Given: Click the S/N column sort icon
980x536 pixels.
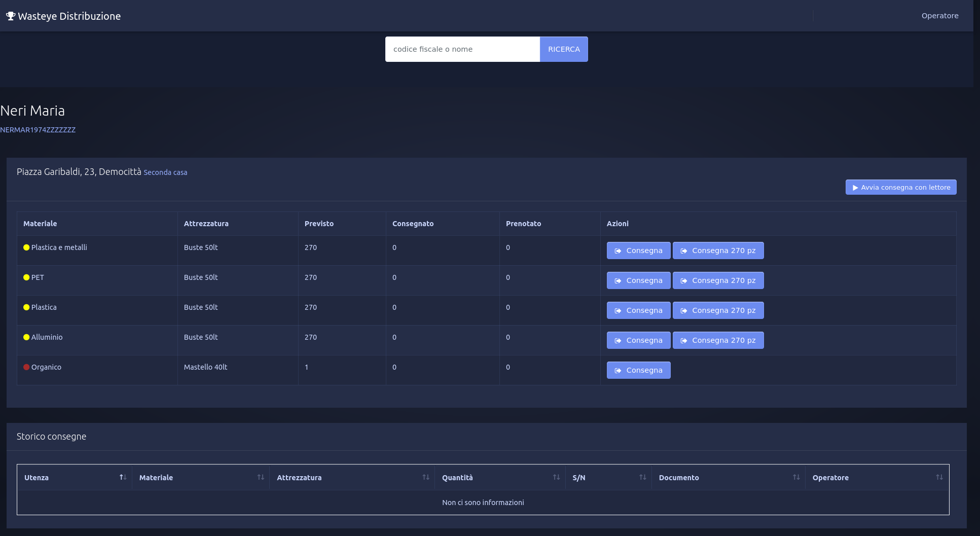Looking at the screenshot, I should (642, 477).
